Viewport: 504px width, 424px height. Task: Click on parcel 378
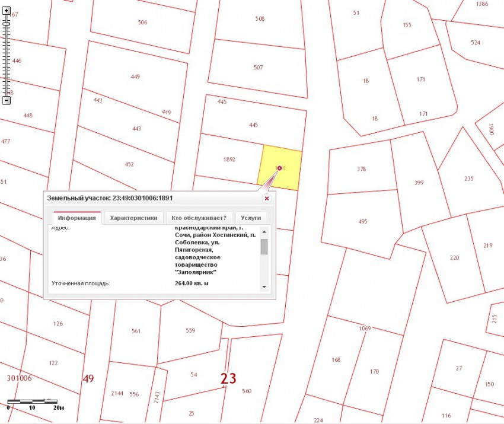(x=361, y=169)
